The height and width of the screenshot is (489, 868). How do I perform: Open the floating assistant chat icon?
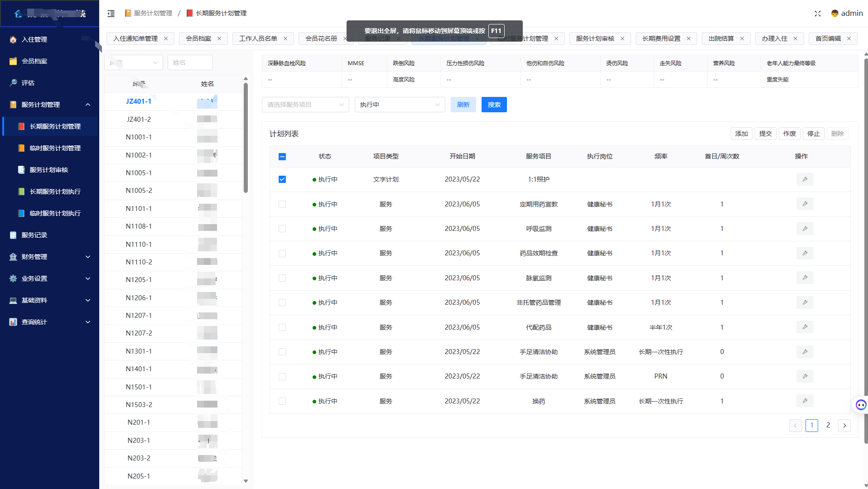coord(860,405)
